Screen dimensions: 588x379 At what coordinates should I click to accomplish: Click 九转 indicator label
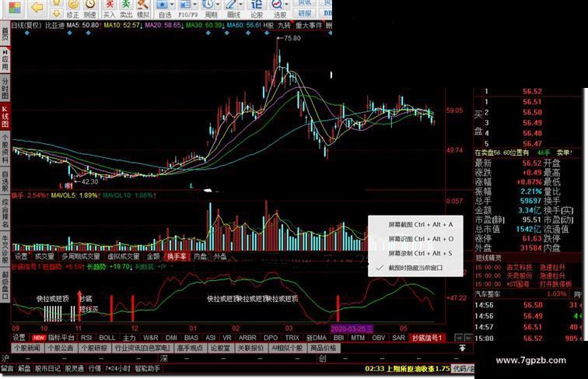[284, 25]
